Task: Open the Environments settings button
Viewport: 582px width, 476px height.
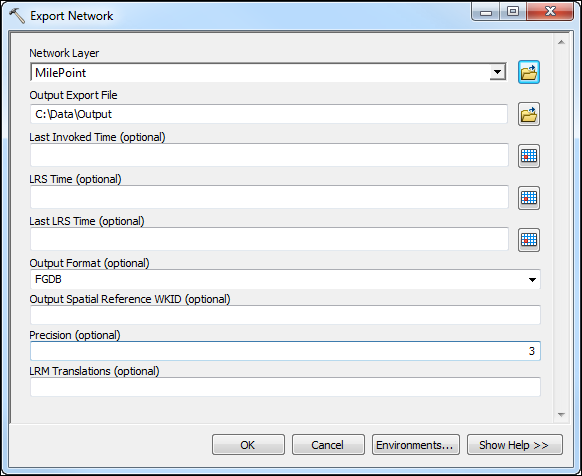Action: point(416,445)
